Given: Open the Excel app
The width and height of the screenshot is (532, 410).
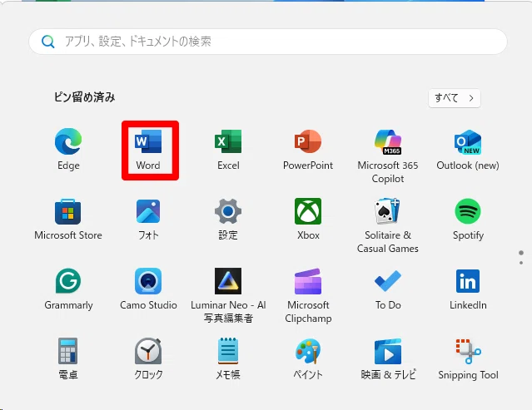Looking at the screenshot, I should [228, 149].
